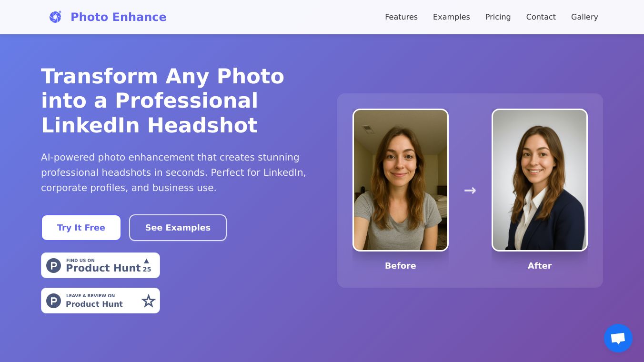
Task: Click the Photo Enhance aperture logo icon
Action: [55, 17]
